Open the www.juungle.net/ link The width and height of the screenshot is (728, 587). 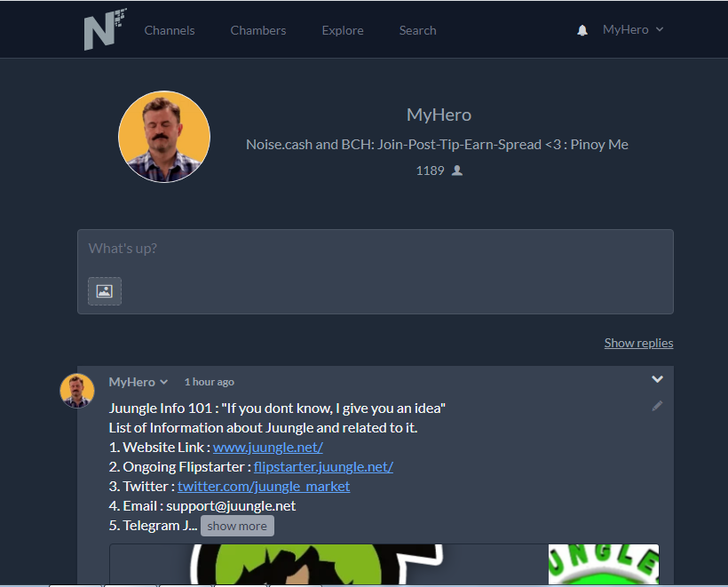(x=268, y=448)
